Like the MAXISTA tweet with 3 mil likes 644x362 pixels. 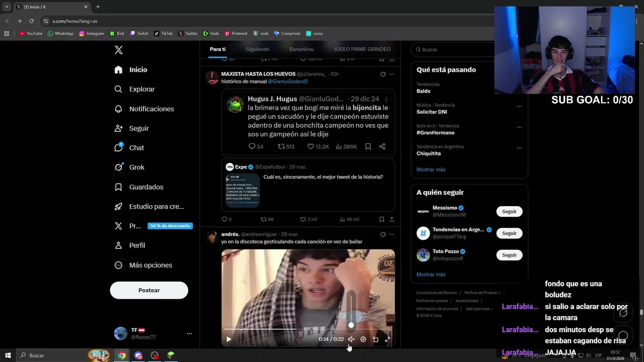[308, 219]
